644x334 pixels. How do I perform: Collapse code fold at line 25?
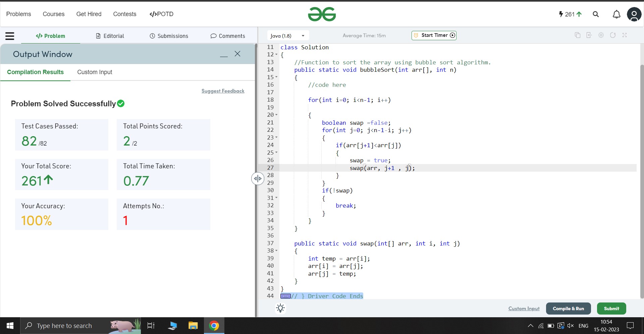(276, 153)
